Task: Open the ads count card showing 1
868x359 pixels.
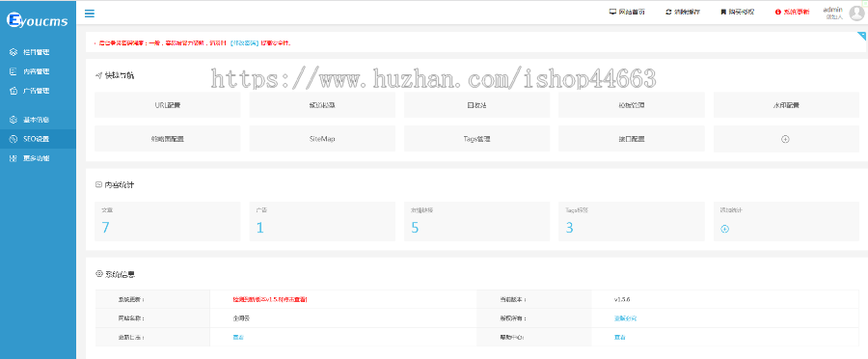Action: (x=322, y=221)
